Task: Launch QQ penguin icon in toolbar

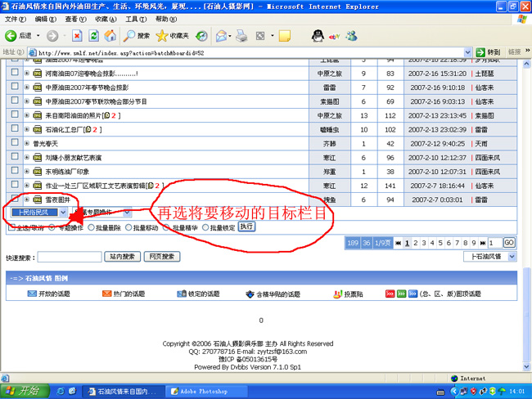Action: tap(318, 36)
